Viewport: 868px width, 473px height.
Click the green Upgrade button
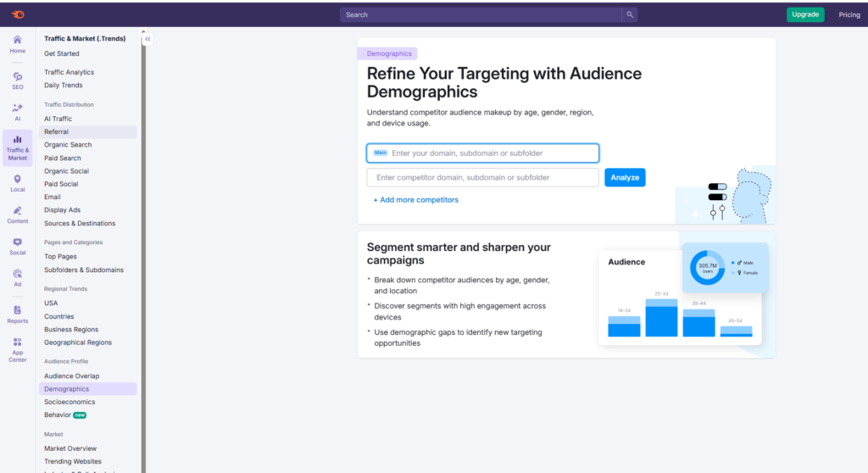coord(804,14)
